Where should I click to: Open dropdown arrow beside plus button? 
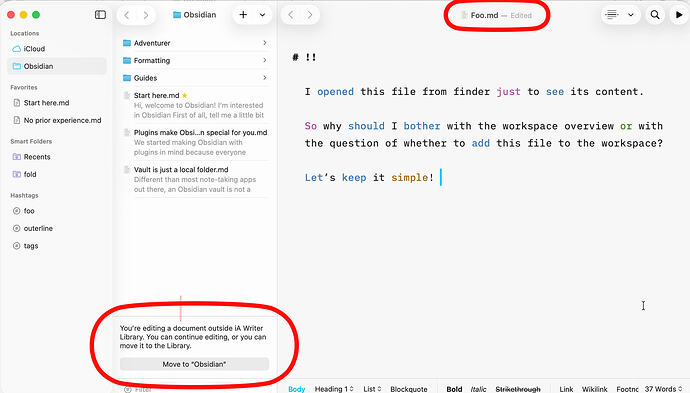(x=262, y=15)
